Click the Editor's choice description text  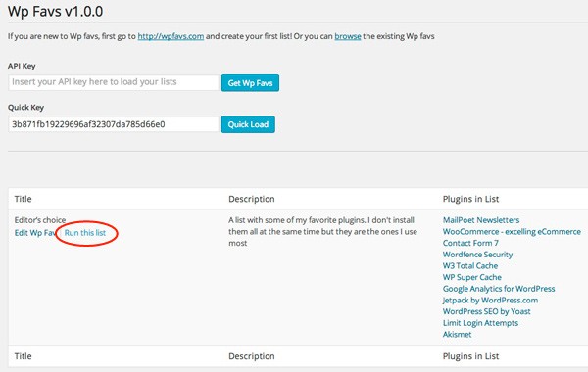[x=322, y=231]
